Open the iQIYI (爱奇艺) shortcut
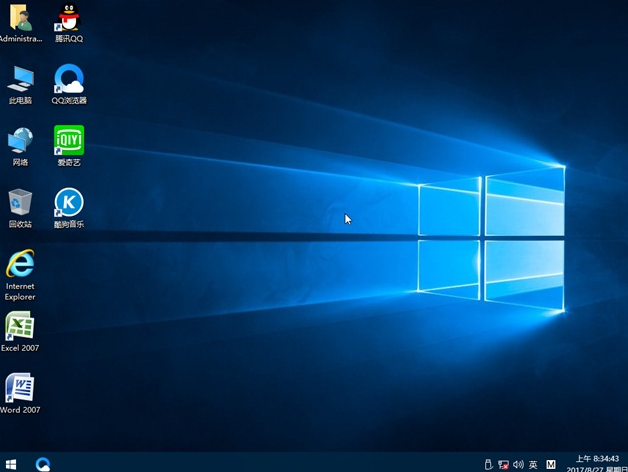This screenshot has width=628, height=472. pos(69,141)
